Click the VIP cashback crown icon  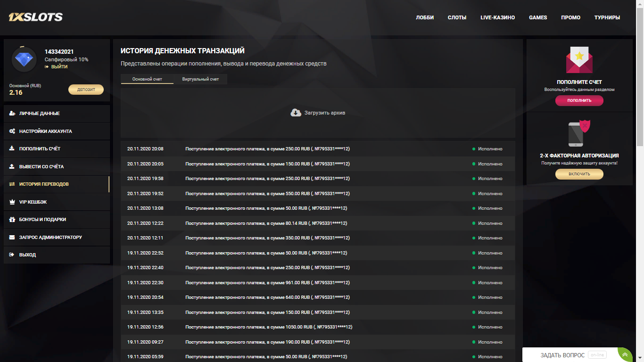12,202
